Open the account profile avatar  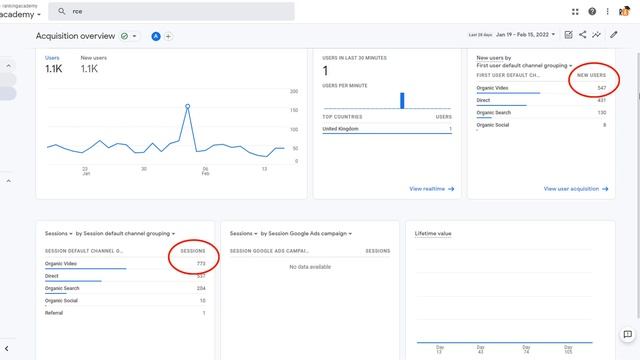click(x=624, y=11)
